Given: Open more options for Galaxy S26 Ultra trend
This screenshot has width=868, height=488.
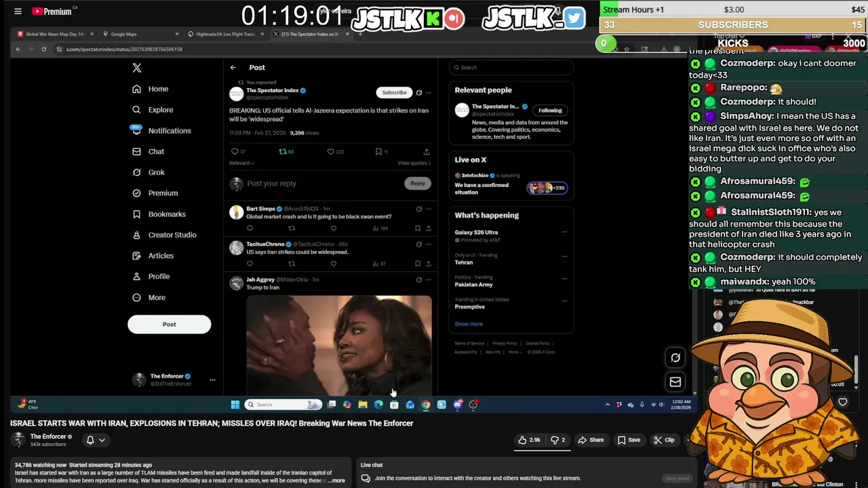Looking at the screenshot, I should click(x=564, y=232).
